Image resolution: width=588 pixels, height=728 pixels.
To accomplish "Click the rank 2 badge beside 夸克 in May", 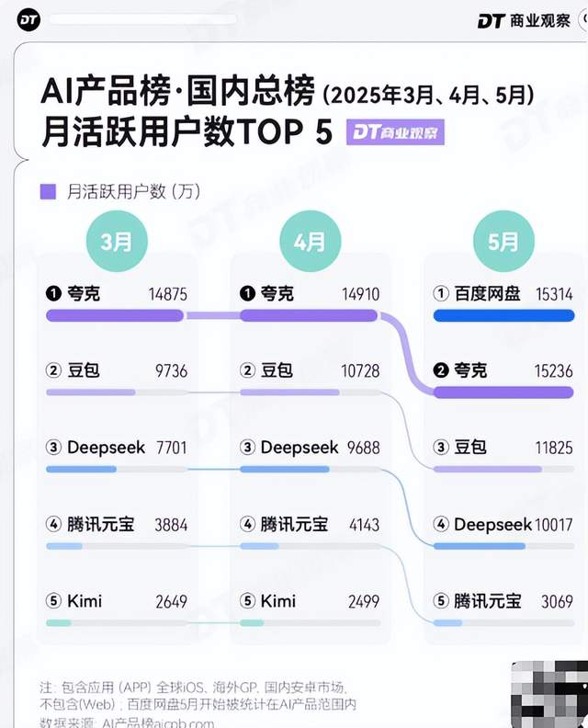I will (441, 371).
